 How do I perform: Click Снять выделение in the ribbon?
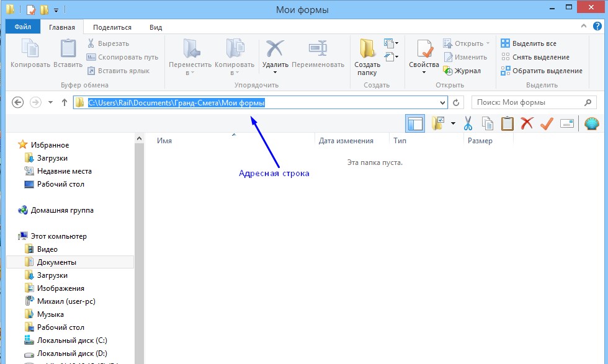tap(535, 57)
